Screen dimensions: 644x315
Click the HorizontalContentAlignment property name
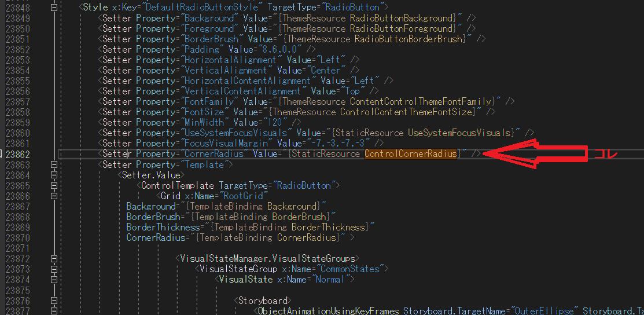248,80
